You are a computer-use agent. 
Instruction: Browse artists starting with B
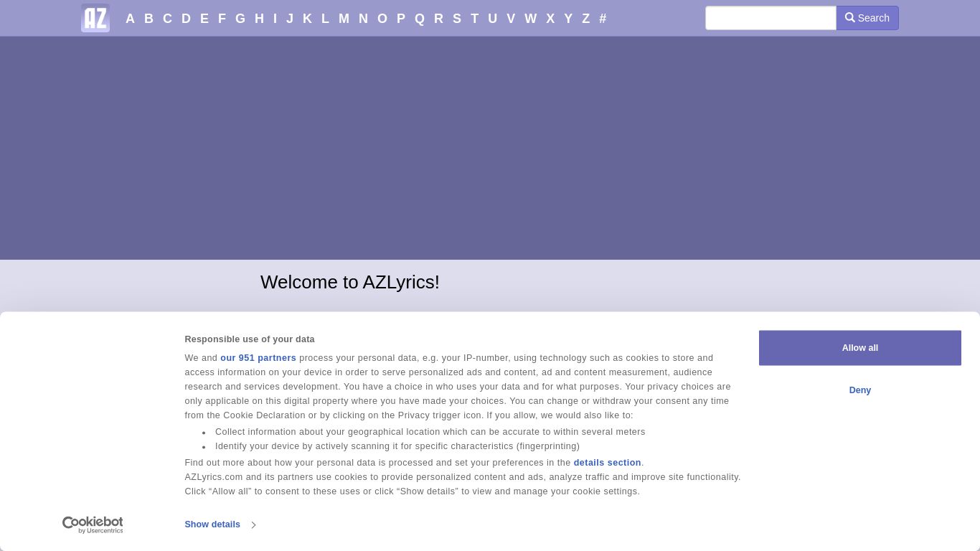click(x=149, y=19)
